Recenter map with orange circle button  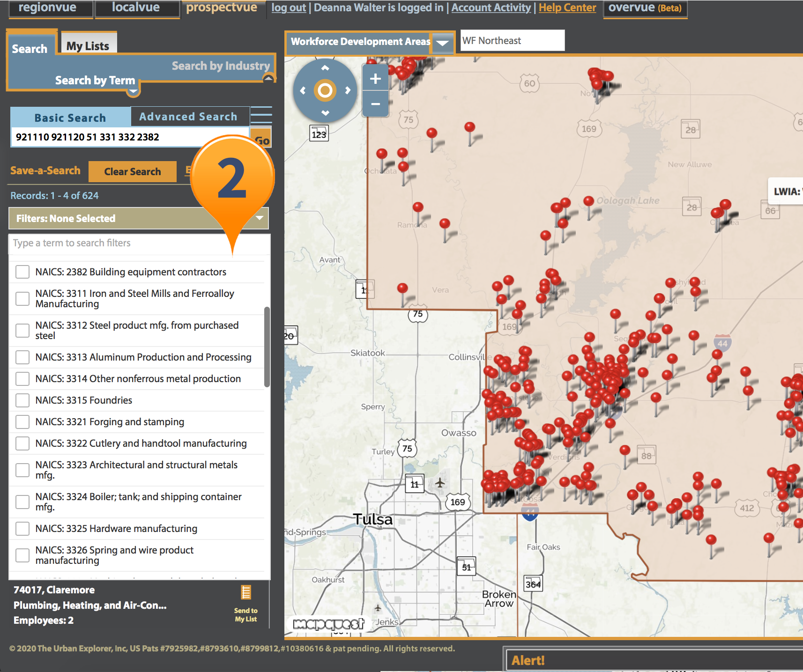[325, 90]
